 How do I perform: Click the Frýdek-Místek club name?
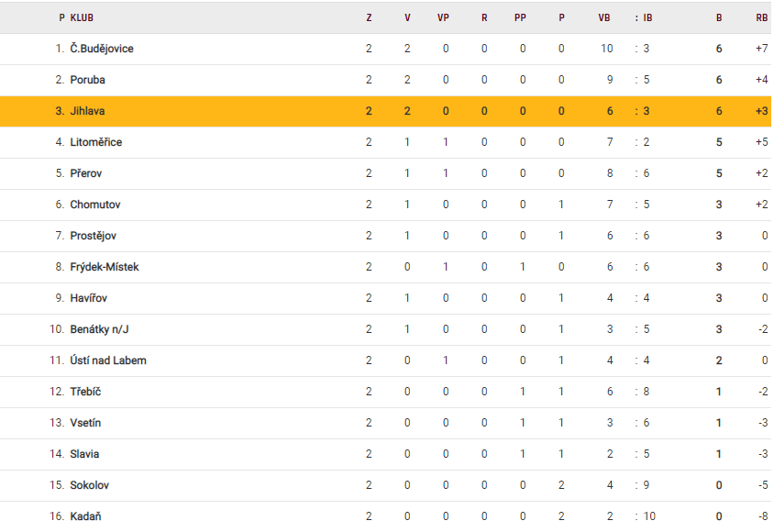(x=105, y=267)
